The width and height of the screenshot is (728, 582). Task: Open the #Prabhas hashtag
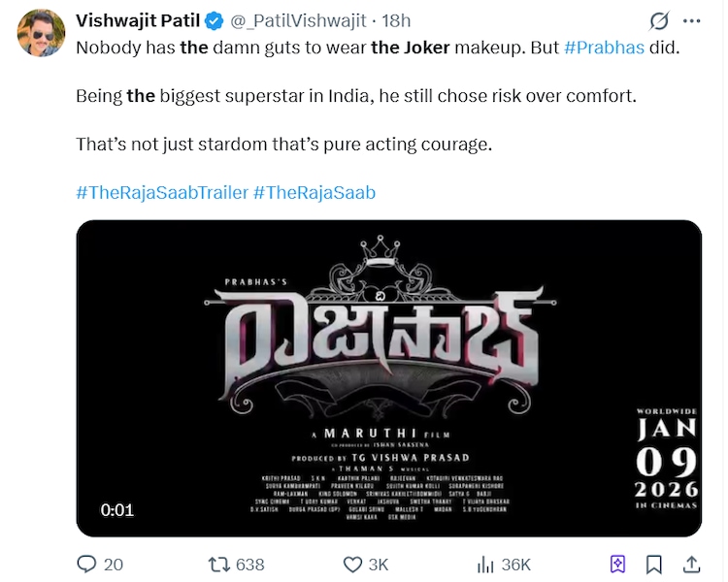coord(604,47)
